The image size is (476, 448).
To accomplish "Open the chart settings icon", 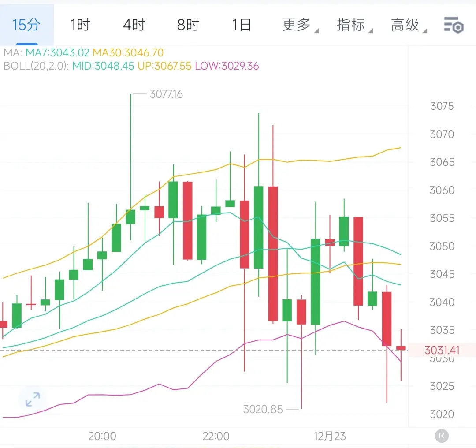I will pos(454,25).
